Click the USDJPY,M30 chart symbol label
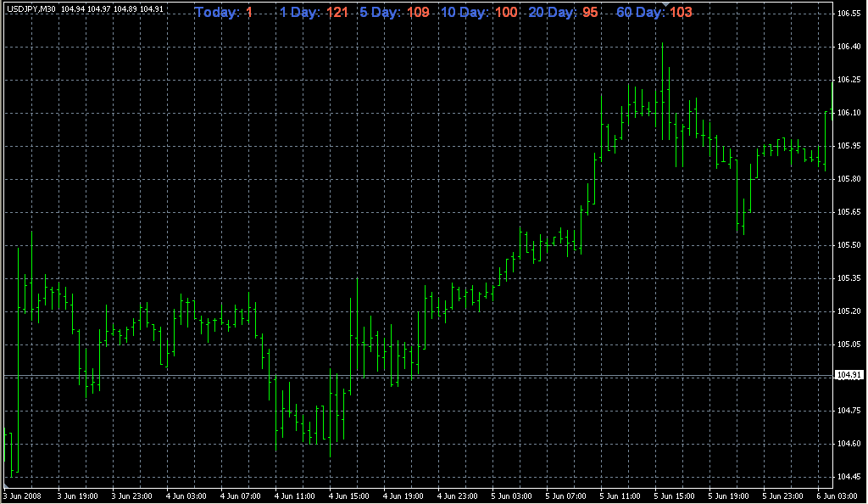The width and height of the screenshot is (868, 504). coord(31,9)
